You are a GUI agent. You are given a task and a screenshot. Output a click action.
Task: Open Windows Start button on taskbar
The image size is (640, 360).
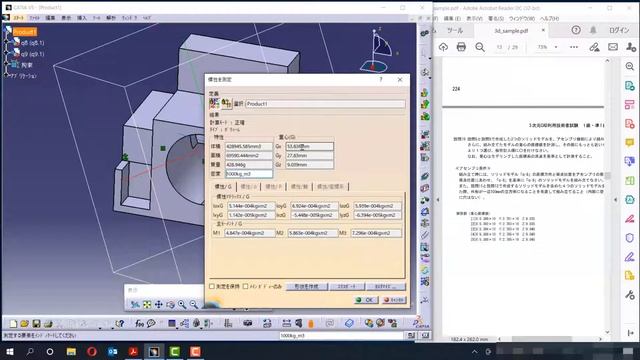tap(10, 351)
